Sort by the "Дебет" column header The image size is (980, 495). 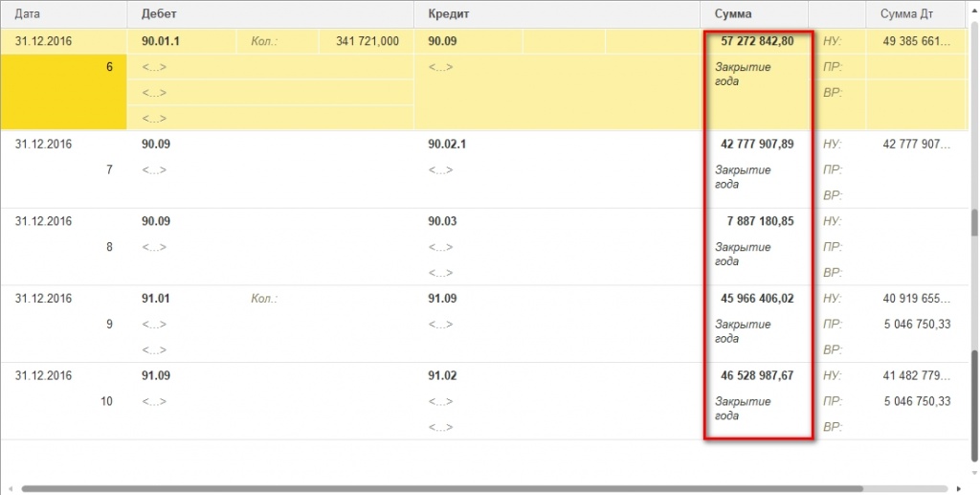tap(159, 15)
